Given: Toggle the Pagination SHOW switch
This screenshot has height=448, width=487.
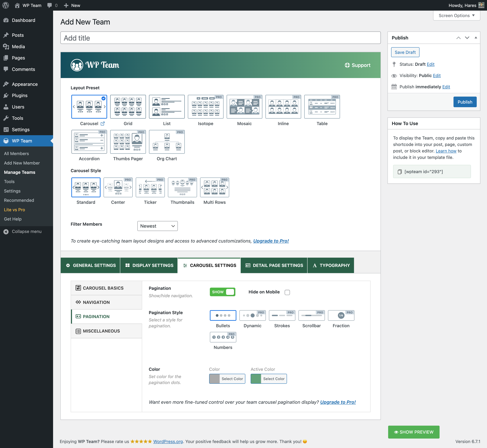Looking at the screenshot, I should (222, 292).
